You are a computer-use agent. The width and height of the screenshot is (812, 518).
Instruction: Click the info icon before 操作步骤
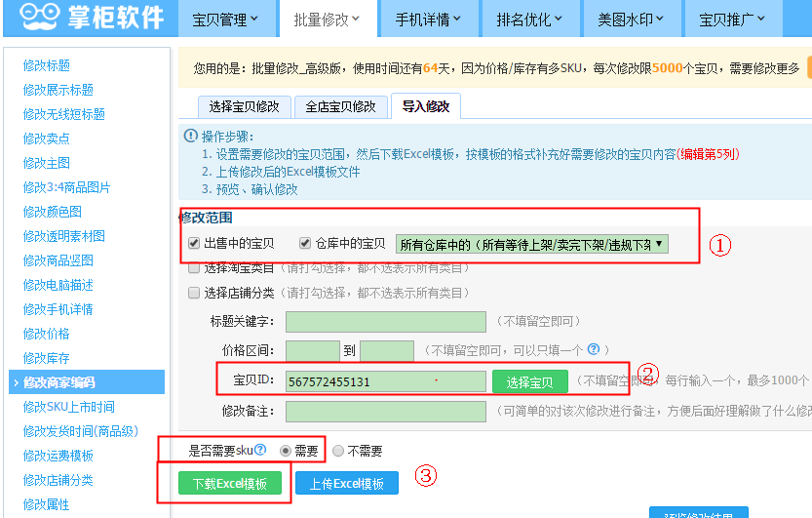pyautogui.click(x=189, y=136)
